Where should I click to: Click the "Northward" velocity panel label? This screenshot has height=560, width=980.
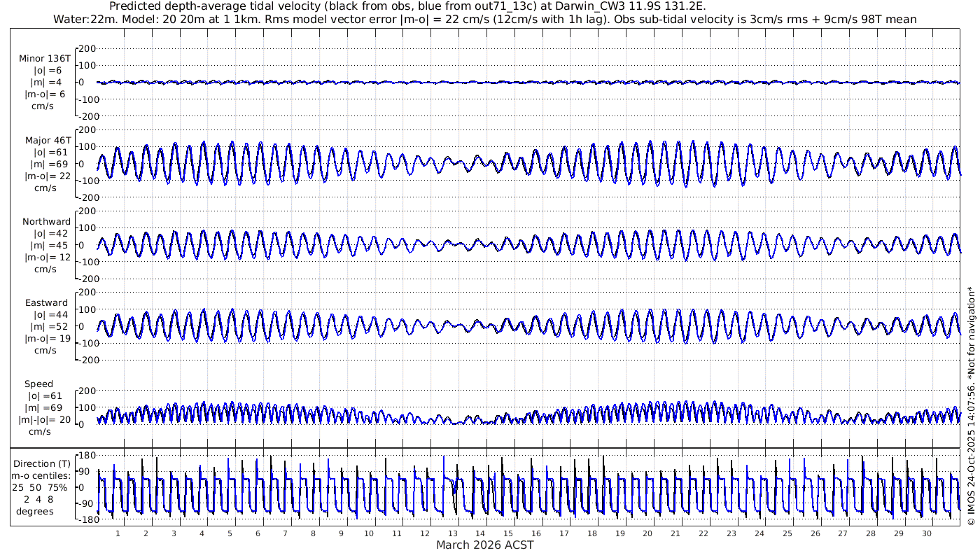[x=46, y=222]
